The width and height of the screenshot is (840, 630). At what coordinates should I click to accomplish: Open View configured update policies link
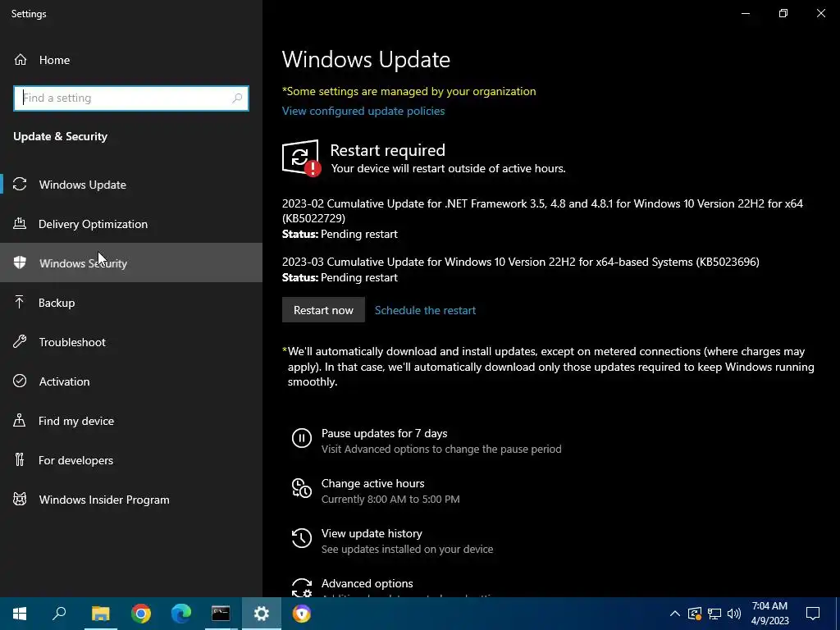pos(363,111)
